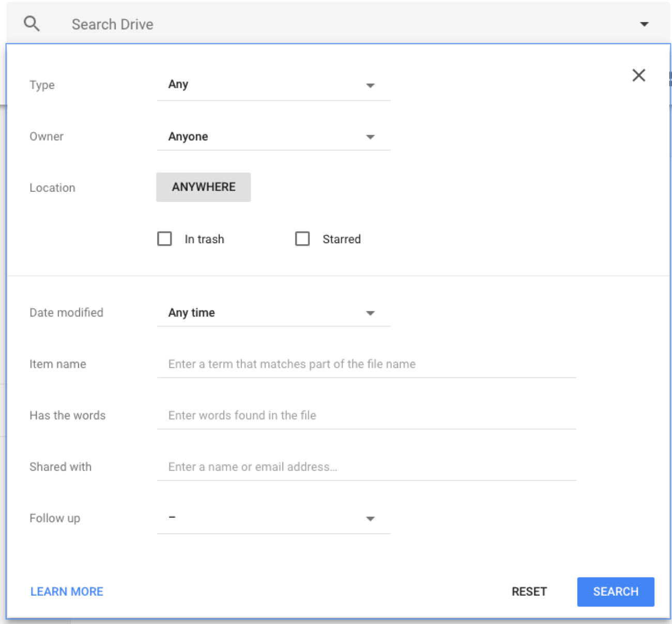Close the advanced search panel
Viewport: 672px width, 624px height.
[x=639, y=75]
